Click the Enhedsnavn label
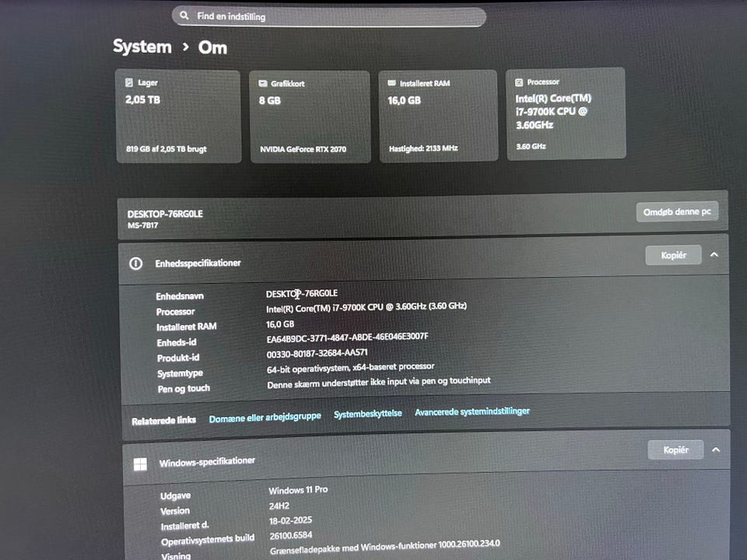Viewport: 747px width, 560px height. click(180, 296)
